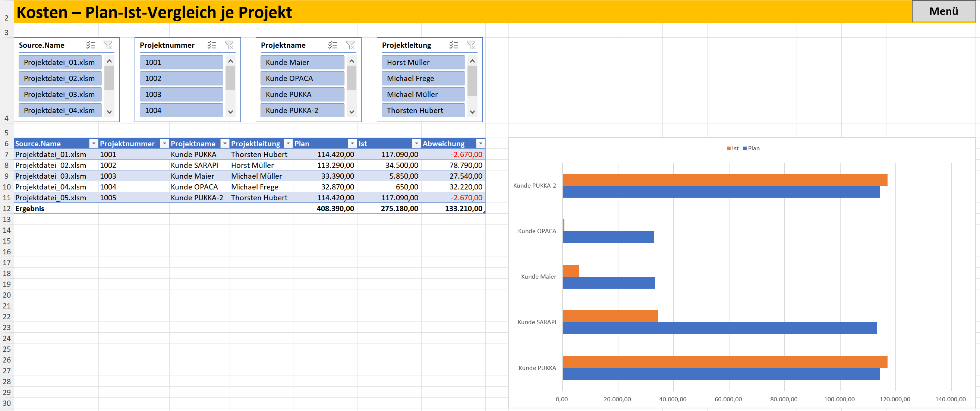The image size is (980, 411).
Task: Open Source.Name column filter dropdown
Action: [93, 144]
